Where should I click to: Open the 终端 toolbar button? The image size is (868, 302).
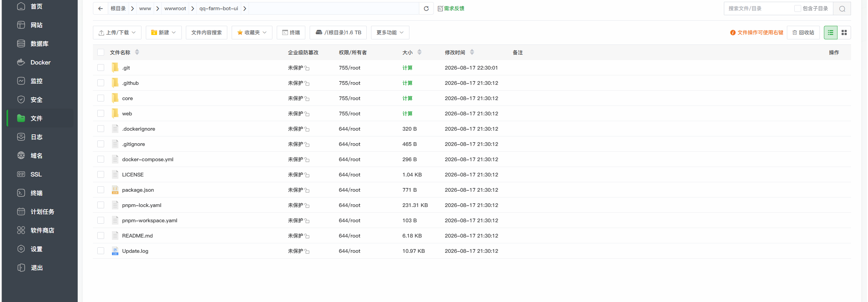pos(291,33)
